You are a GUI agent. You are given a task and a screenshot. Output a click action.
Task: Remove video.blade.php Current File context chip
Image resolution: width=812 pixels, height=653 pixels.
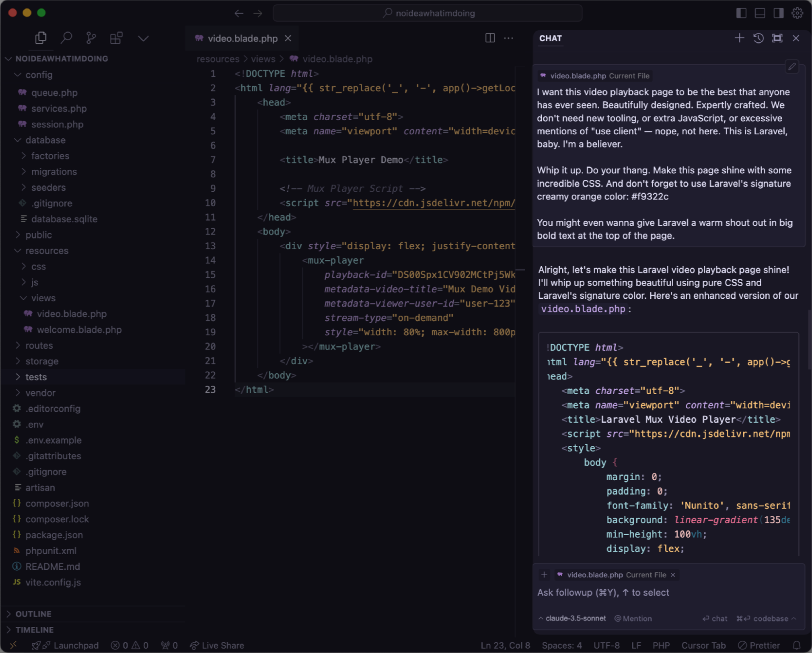(673, 575)
